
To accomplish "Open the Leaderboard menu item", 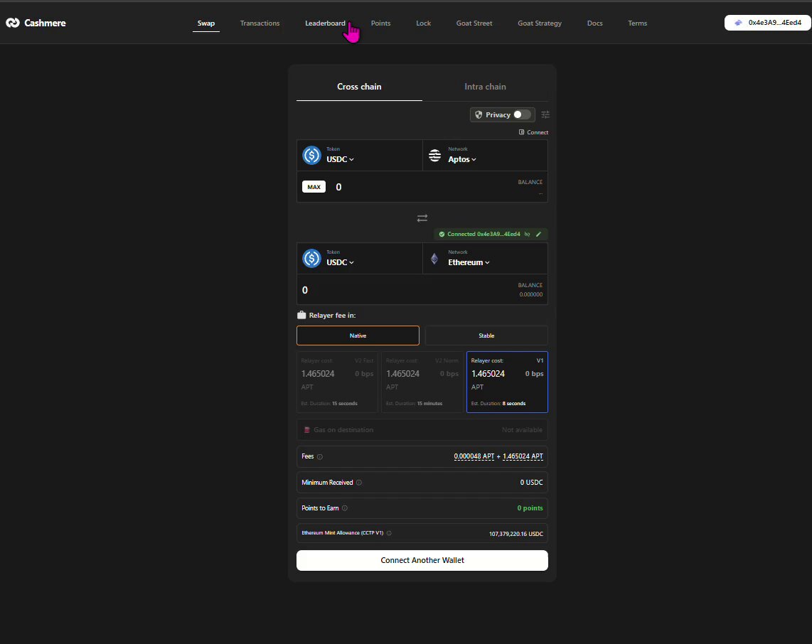I will (325, 23).
